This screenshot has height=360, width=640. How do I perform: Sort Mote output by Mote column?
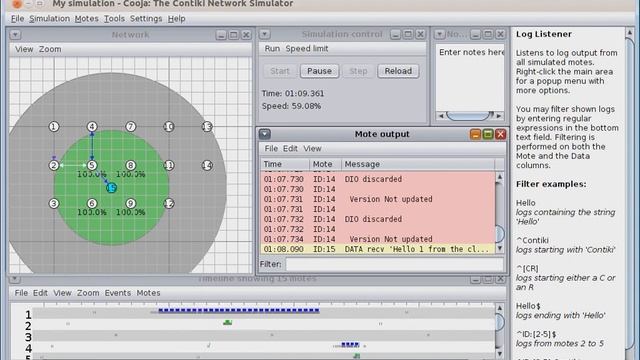click(x=325, y=164)
